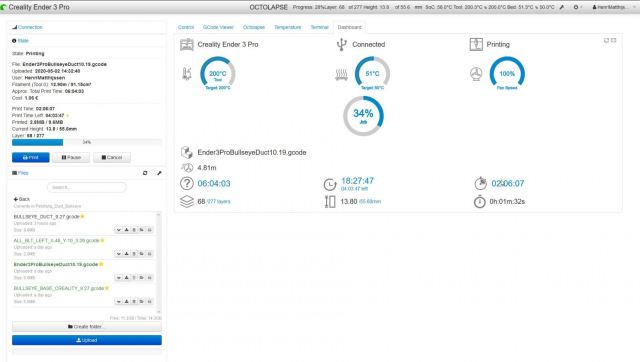Click the OctoPrint logo in header
This screenshot has height=362, width=640.
[x=3, y=7]
